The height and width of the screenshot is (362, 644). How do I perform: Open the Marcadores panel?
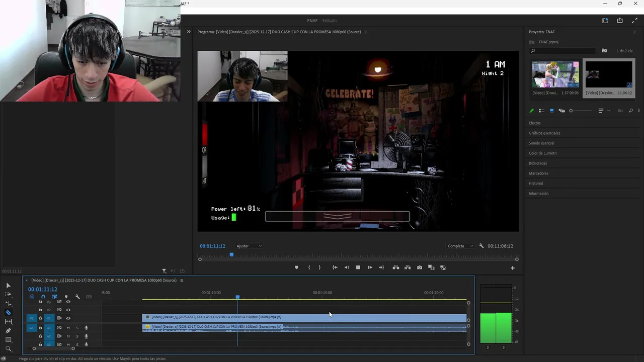click(538, 173)
